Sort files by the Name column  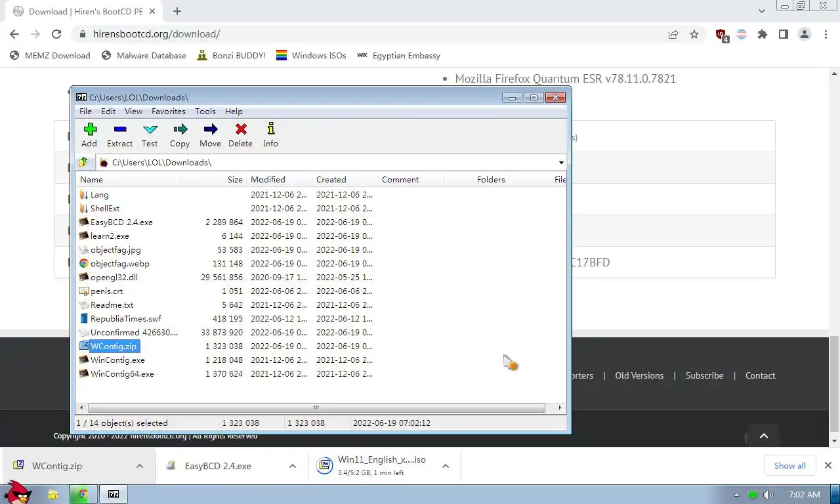pyautogui.click(x=129, y=179)
